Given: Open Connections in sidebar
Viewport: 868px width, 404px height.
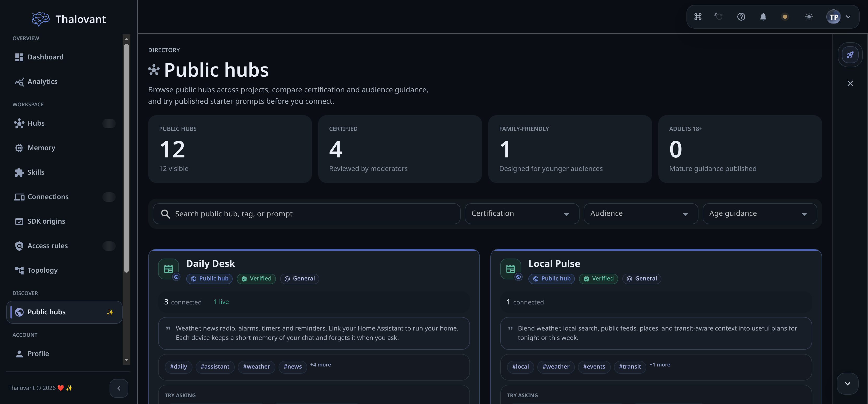Looking at the screenshot, I should (64, 197).
